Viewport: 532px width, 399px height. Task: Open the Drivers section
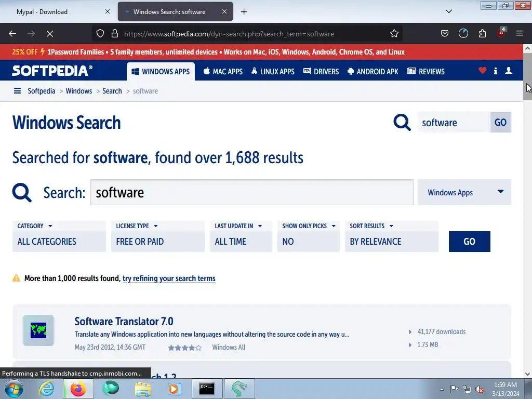click(x=321, y=72)
